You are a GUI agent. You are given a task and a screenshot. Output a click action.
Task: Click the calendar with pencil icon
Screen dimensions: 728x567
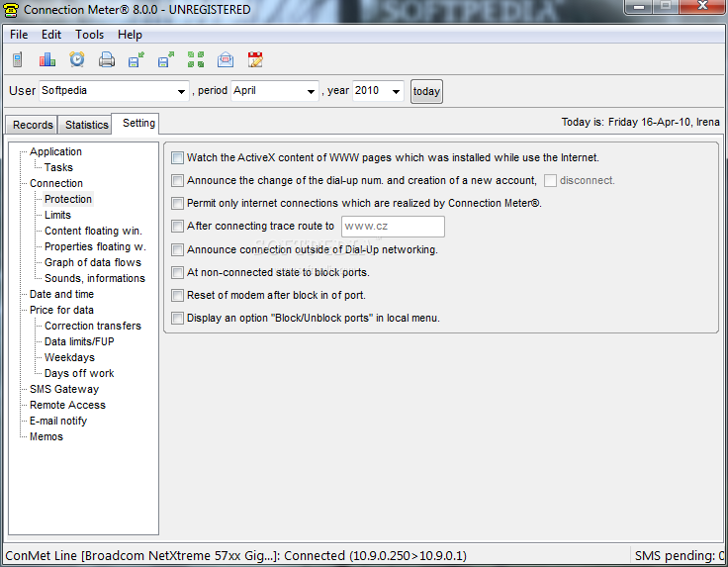click(255, 60)
